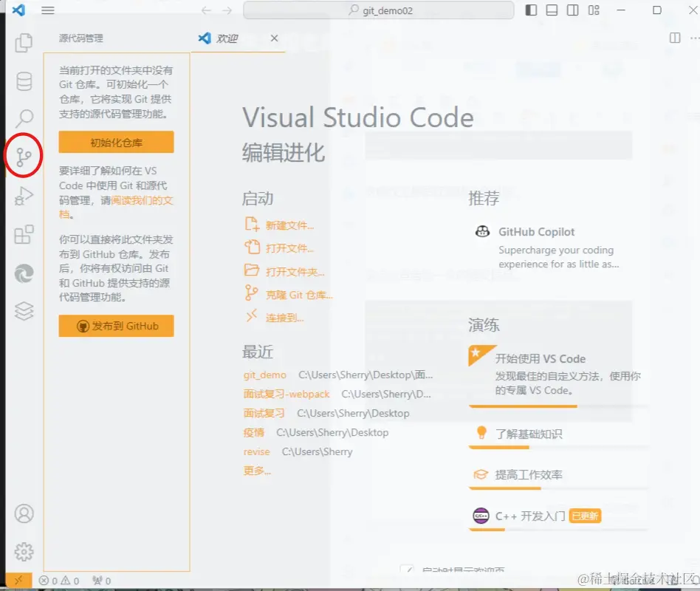Open the Explorer view in activity bar
The width and height of the screenshot is (700, 591).
(24, 43)
